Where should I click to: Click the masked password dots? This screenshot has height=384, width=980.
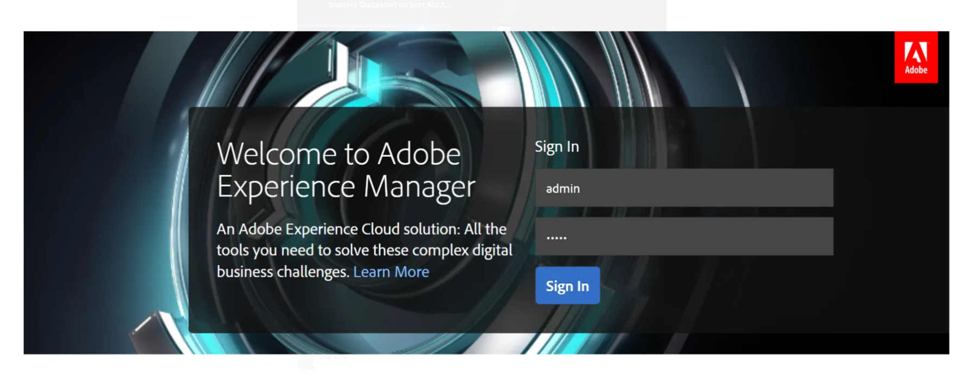pyautogui.click(x=556, y=238)
